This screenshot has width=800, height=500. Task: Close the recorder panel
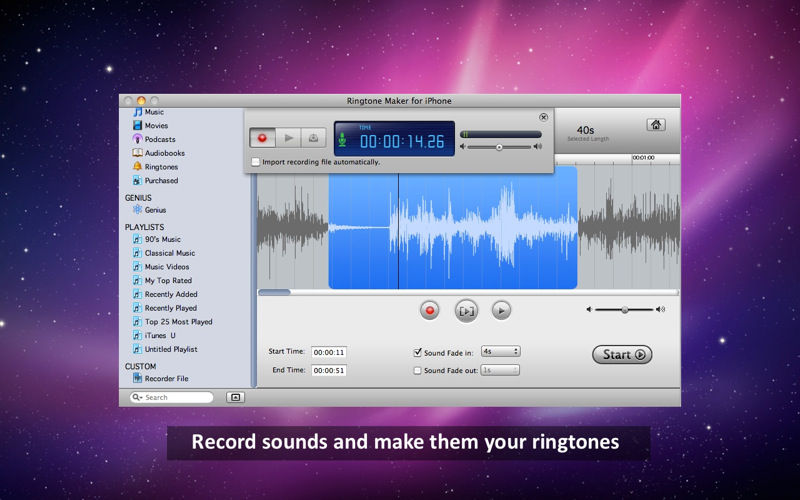click(543, 117)
